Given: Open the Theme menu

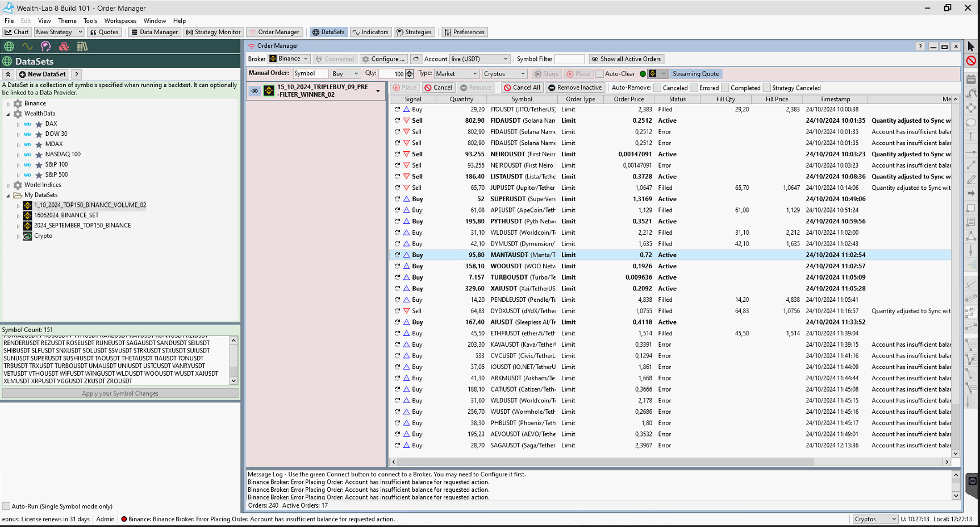Looking at the screenshot, I should 67,21.
